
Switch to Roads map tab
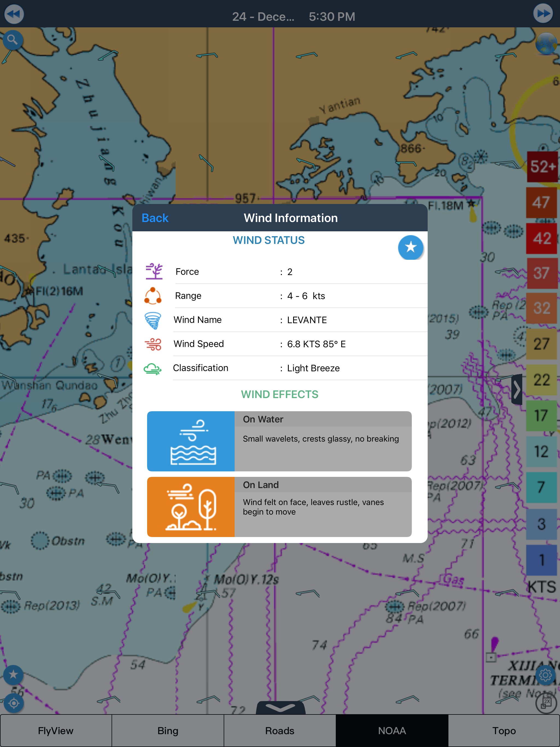[280, 730]
